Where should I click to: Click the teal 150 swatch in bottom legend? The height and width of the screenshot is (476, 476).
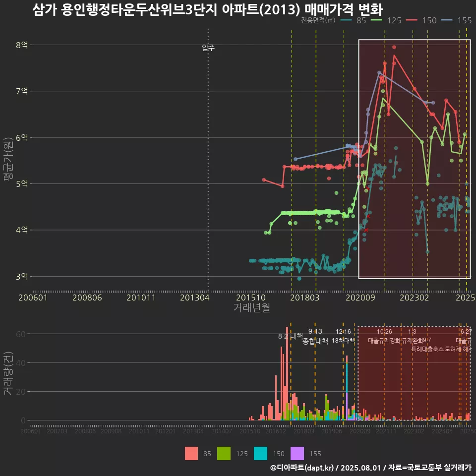click(x=260, y=453)
